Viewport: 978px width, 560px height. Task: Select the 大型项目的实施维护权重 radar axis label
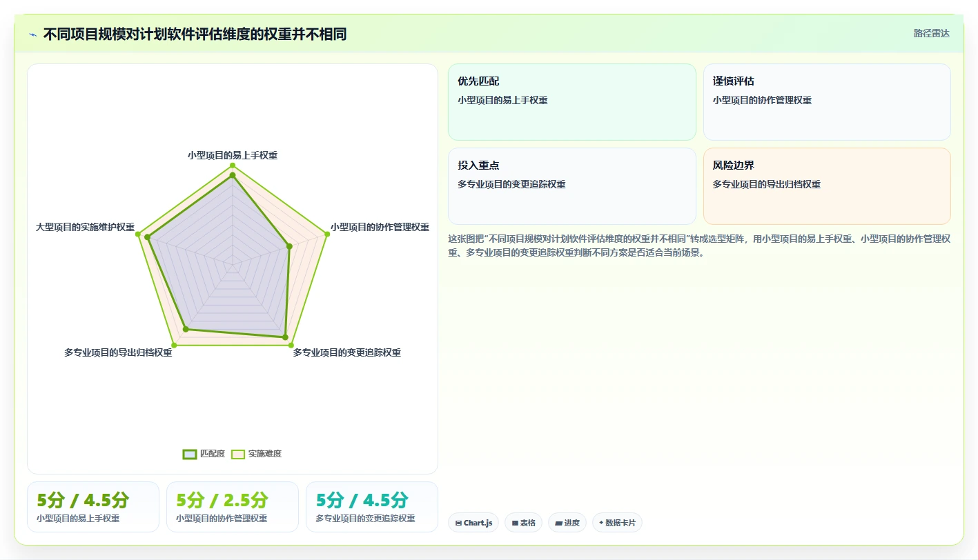(x=85, y=227)
